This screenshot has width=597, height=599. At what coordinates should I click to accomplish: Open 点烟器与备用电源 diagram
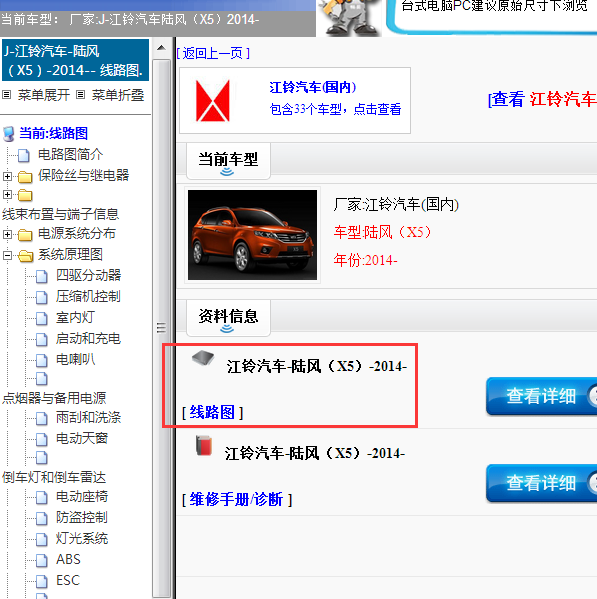tap(54, 398)
